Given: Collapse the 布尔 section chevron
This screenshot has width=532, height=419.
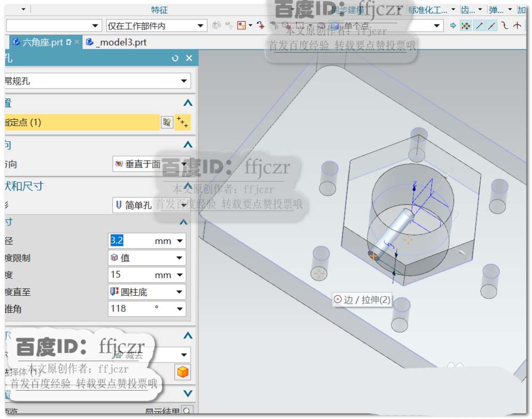Looking at the screenshot, I should (188, 336).
